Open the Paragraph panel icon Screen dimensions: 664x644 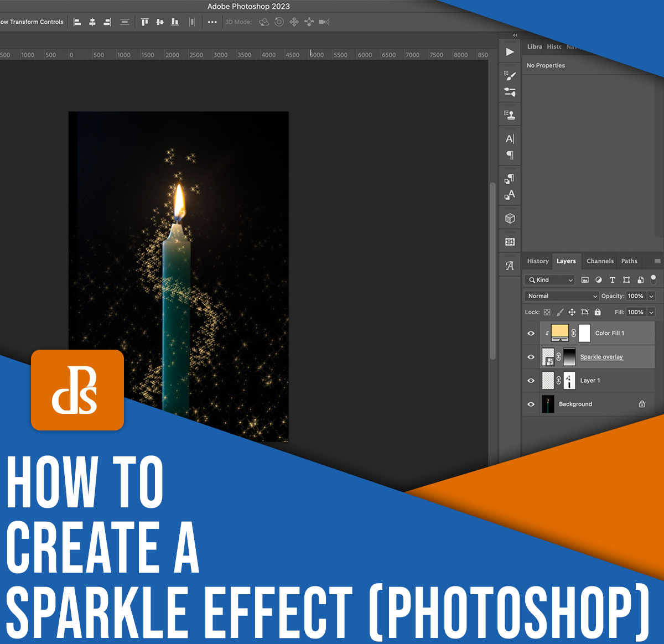click(510, 155)
